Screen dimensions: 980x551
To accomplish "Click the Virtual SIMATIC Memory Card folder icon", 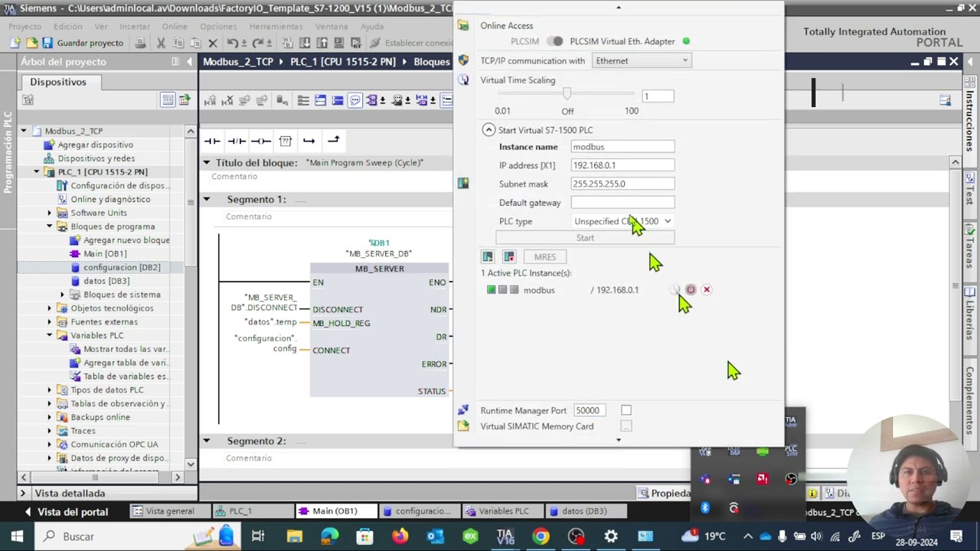I will [463, 426].
